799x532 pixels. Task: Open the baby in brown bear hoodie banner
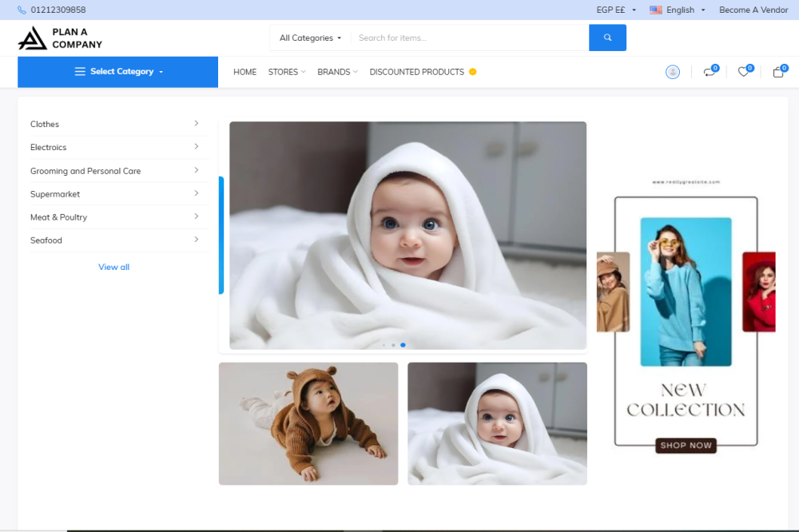tap(308, 423)
